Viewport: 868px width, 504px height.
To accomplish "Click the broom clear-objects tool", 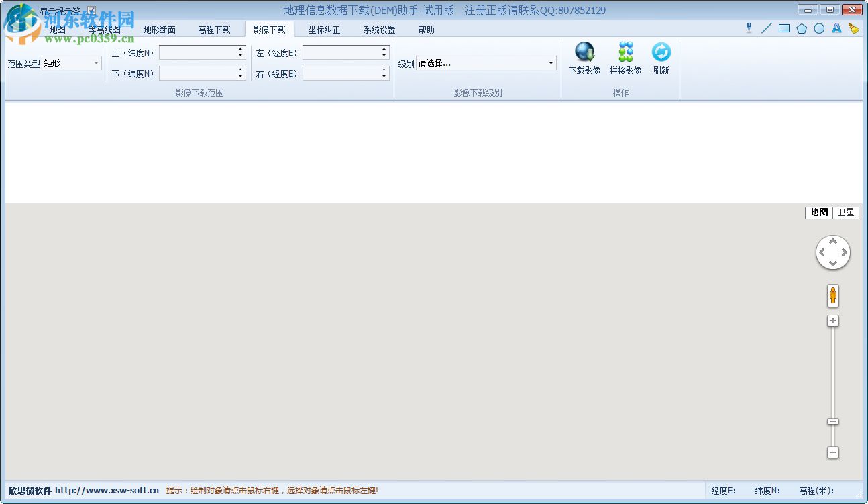I will (x=853, y=28).
